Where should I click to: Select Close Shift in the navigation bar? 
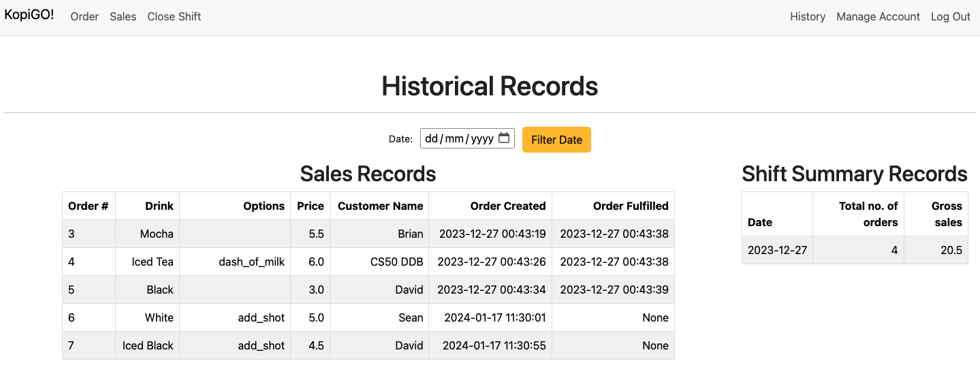click(x=174, y=16)
